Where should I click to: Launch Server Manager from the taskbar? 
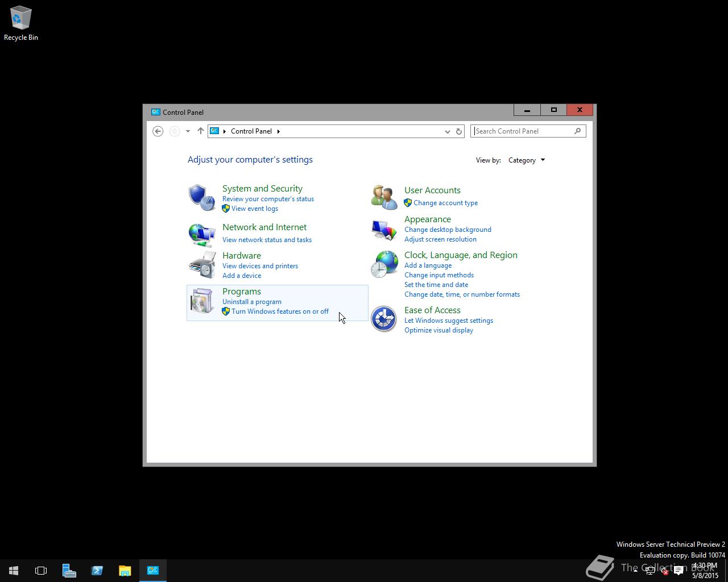pos(69,571)
